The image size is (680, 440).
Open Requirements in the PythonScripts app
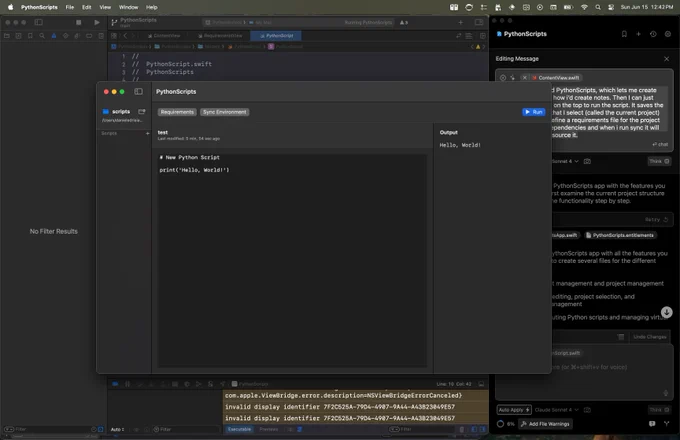tap(177, 112)
